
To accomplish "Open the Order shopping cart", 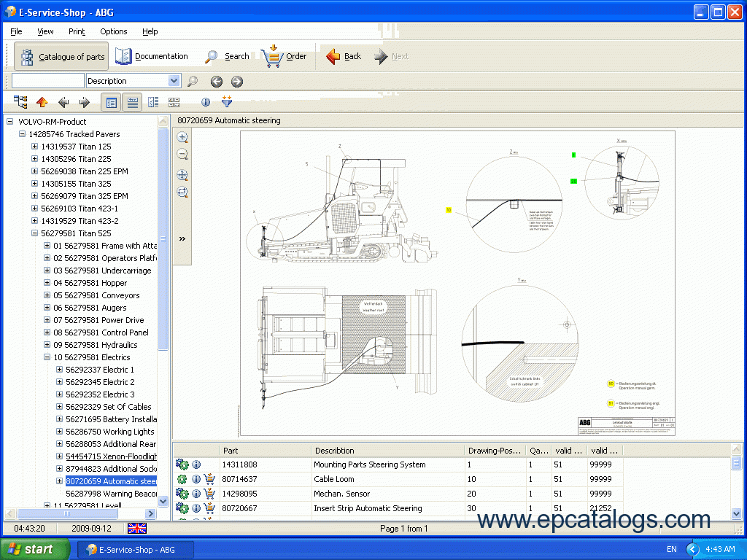I will [x=284, y=56].
